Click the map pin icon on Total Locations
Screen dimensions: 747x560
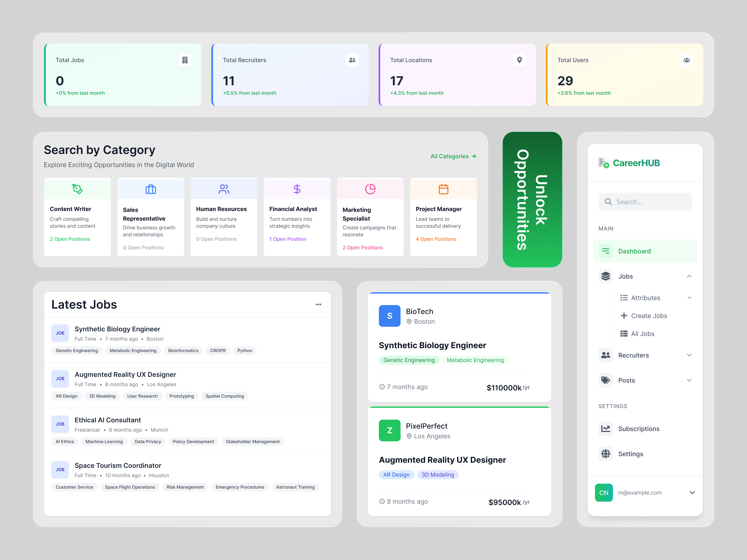[x=519, y=60]
